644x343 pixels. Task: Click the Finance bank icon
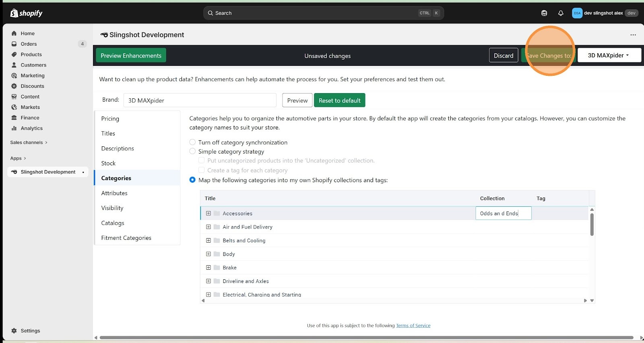14,118
